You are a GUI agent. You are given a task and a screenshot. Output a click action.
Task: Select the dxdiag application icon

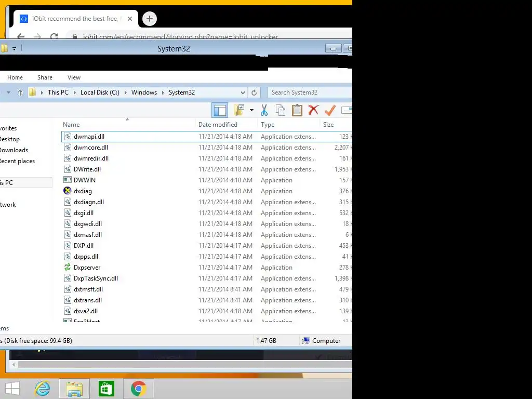[x=68, y=191]
